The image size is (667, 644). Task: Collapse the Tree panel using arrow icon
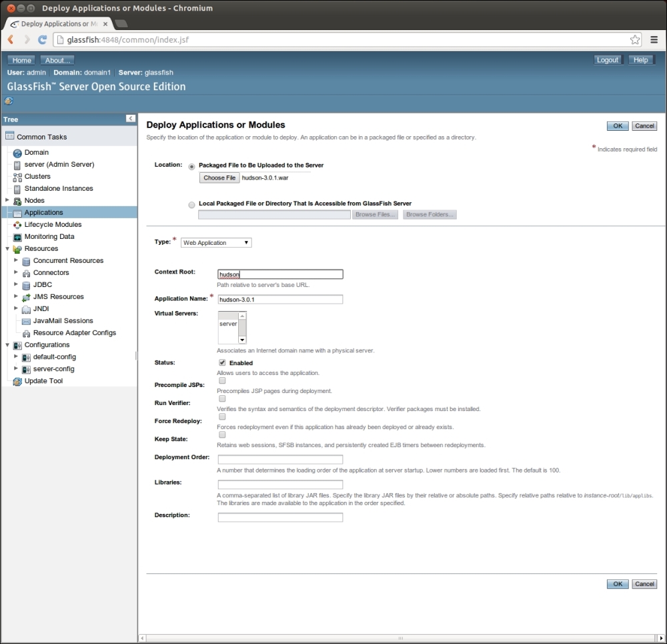(130, 119)
